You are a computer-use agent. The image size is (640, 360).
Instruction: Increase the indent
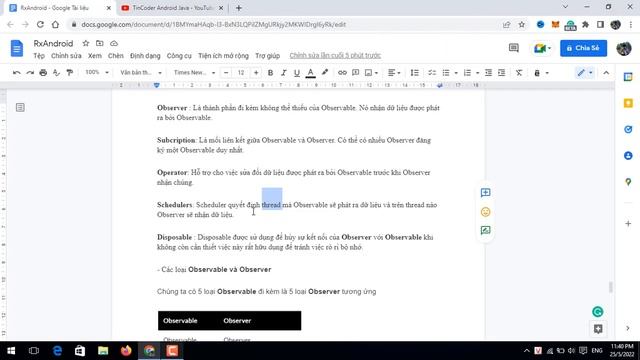[502, 73]
